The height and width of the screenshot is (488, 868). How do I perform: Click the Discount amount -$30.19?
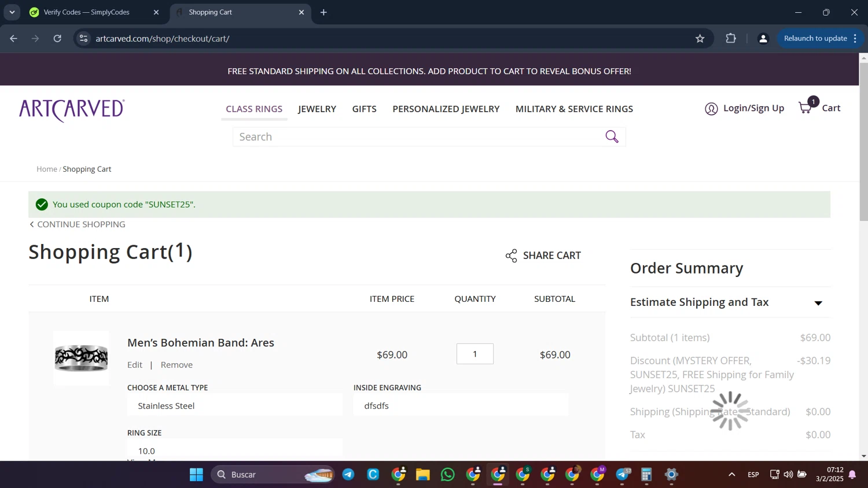(814, 361)
